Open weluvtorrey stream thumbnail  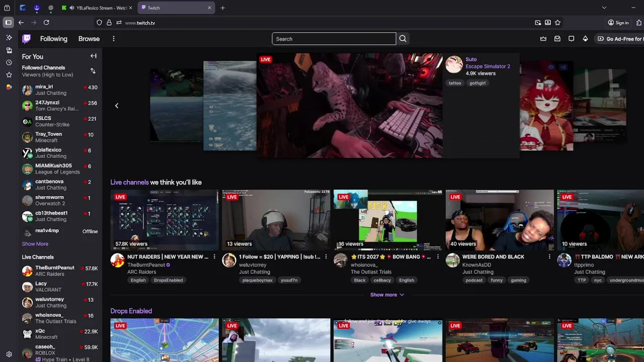[276, 220]
